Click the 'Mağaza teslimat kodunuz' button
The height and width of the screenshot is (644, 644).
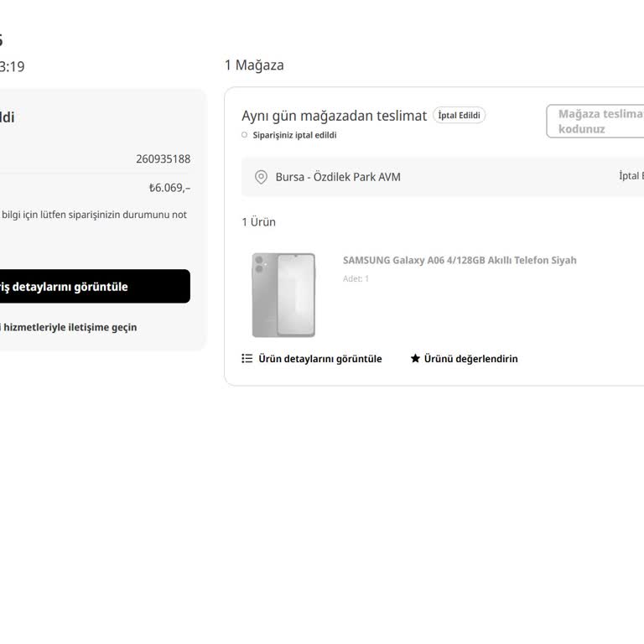(595, 121)
